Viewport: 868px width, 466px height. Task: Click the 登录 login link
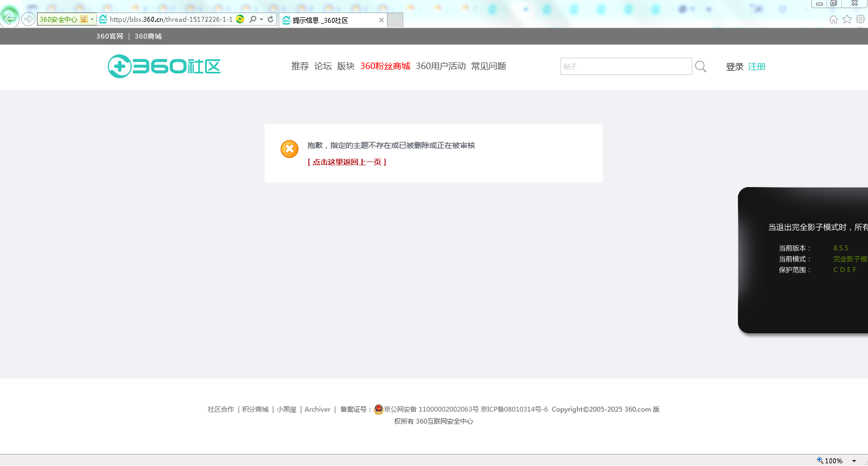735,66
